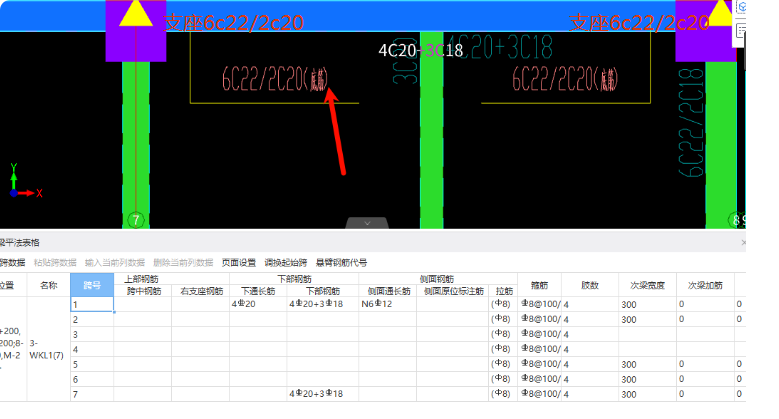Screen dimensions: 779x419
Task: Click the white 4C20+3C18 annotation in the drawing
Action: (x=420, y=50)
